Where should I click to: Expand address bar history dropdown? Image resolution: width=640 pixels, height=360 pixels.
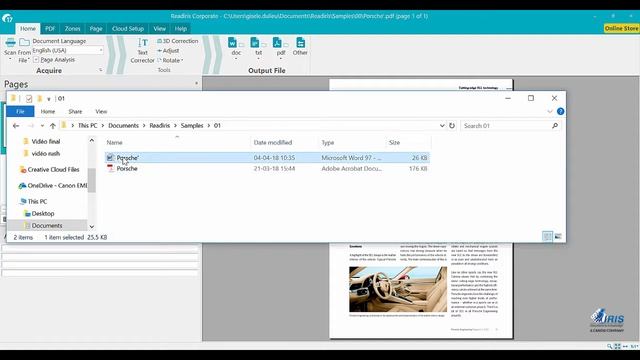(442, 126)
